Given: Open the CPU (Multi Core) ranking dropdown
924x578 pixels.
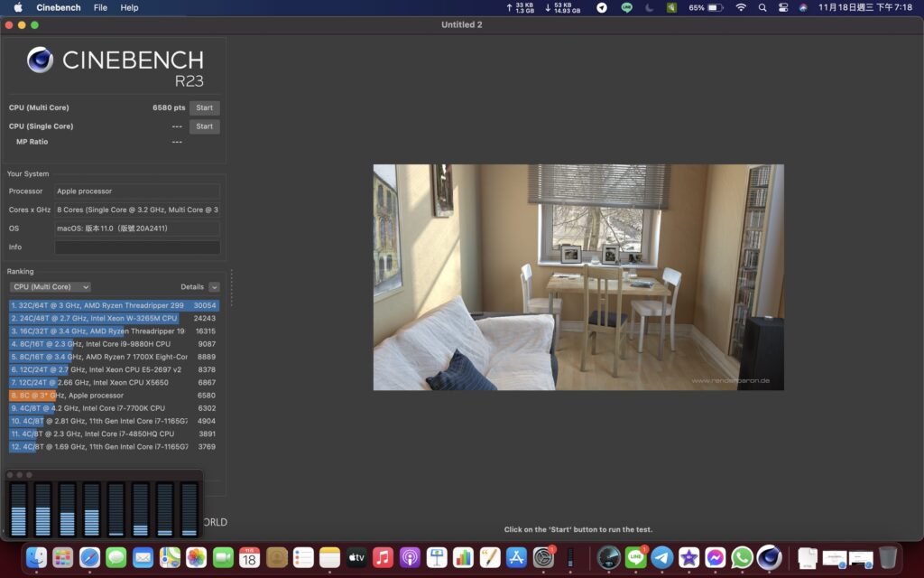Looking at the screenshot, I should (51, 286).
